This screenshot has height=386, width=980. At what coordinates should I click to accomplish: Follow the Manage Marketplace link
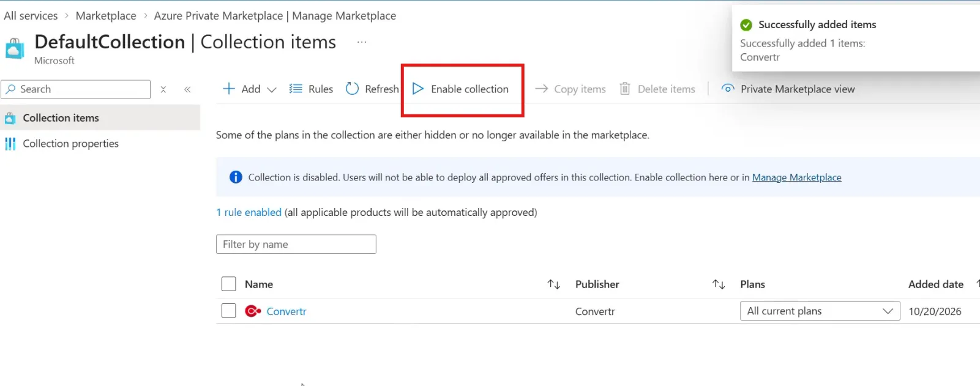[796, 177]
